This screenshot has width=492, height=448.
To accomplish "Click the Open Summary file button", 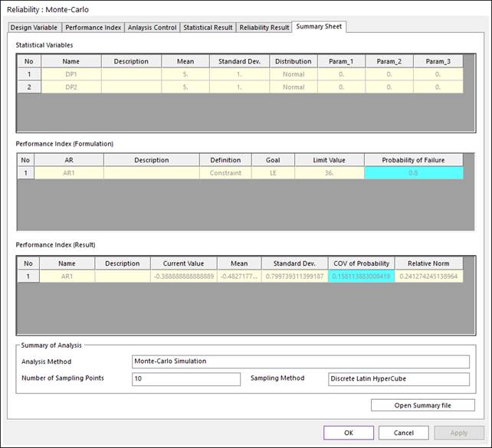I will 423,405.
